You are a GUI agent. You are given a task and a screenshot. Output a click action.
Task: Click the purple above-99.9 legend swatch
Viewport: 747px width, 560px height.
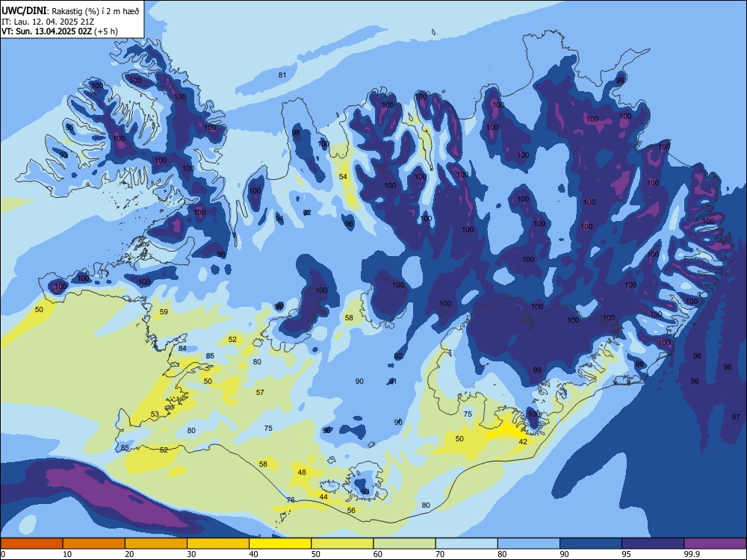715,544
